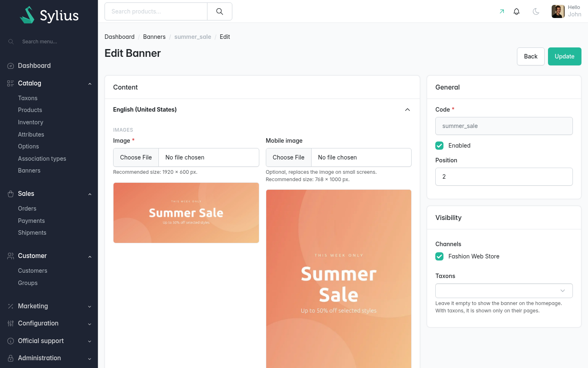Click the Catalog list icon
This screenshot has height=368, width=588.
pos(11,83)
